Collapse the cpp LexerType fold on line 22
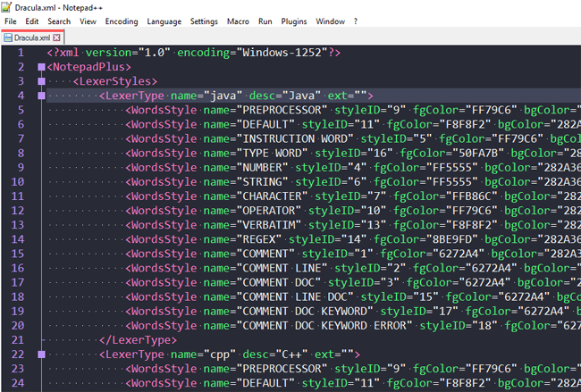581x392 pixels. [41, 354]
